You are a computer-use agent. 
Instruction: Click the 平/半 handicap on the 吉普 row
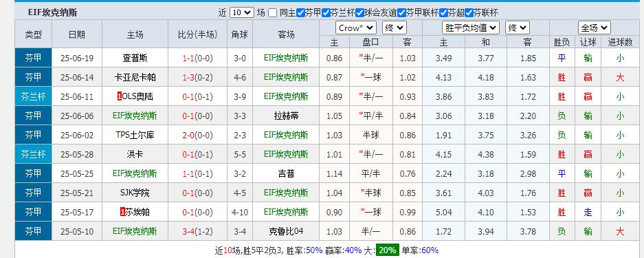(x=371, y=174)
